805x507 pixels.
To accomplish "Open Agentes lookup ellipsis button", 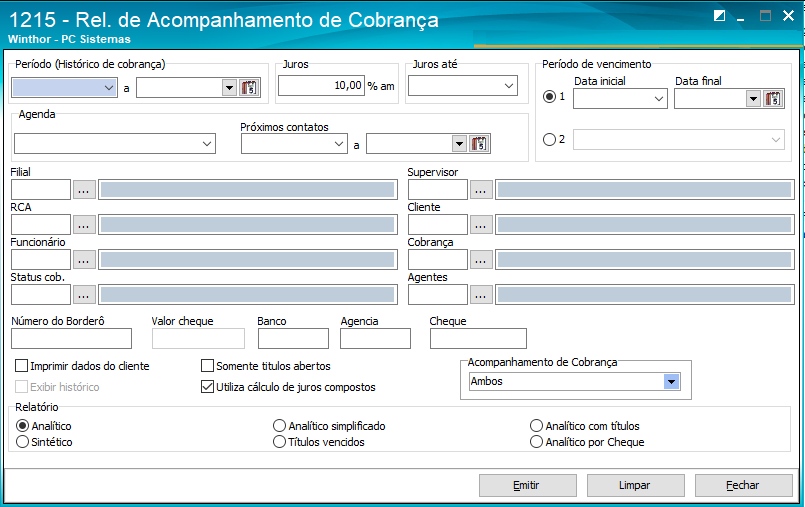I will [x=481, y=295].
